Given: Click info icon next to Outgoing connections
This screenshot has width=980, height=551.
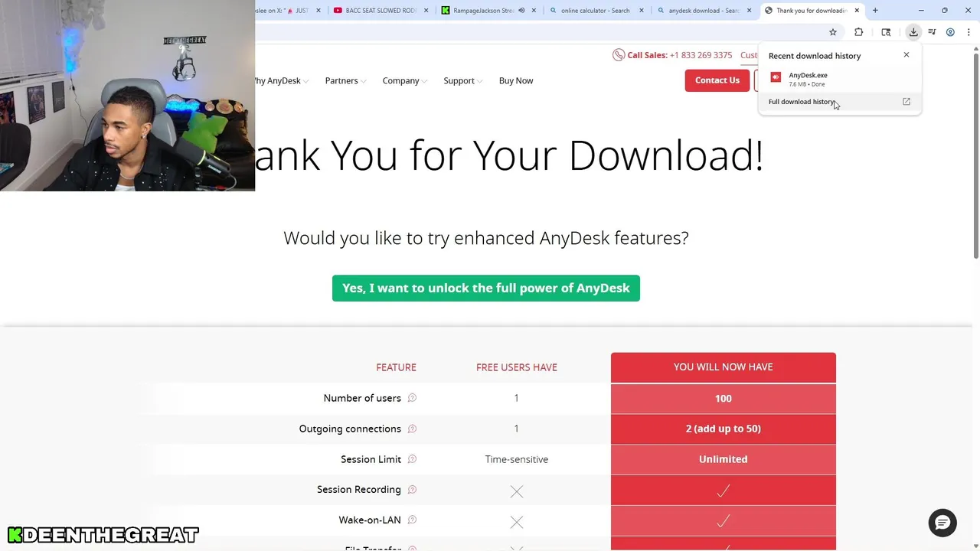Looking at the screenshot, I should (x=412, y=429).
